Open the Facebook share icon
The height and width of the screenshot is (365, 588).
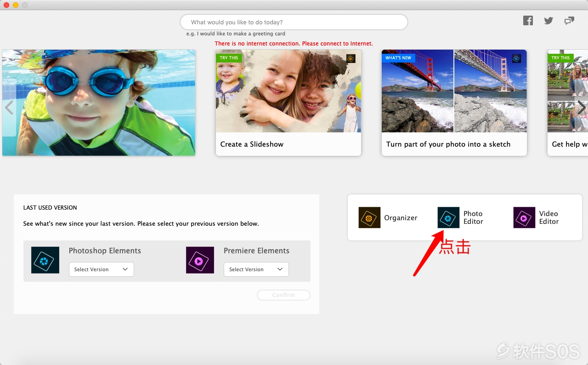(528, 21)
